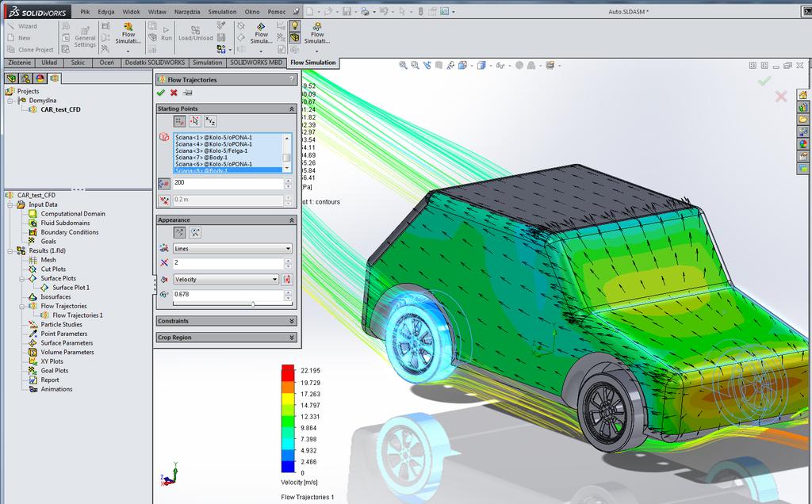Screen dimensions: 812x504
Task: Select Pattern starting points mode
Action: coord(180,121)
